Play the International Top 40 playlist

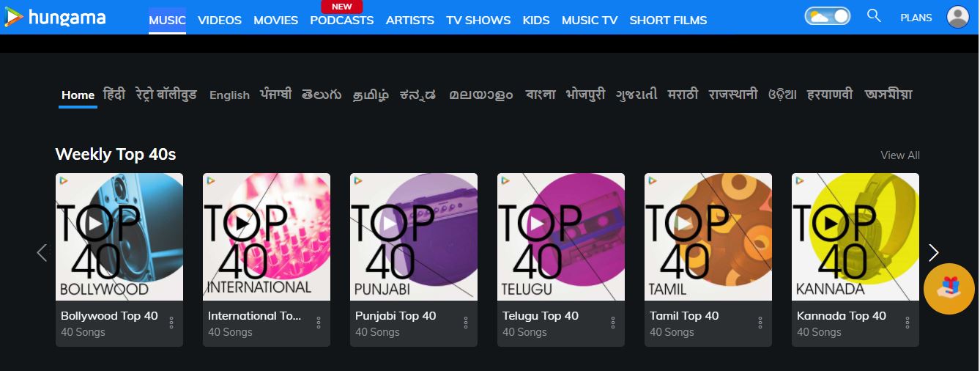pyautogui.click(x=242, y=224)
